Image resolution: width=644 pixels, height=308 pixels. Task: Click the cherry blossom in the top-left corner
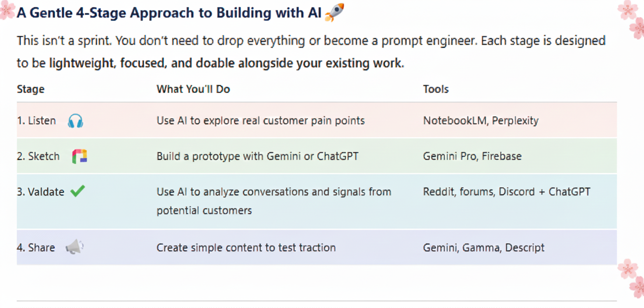tap(6, 10)
